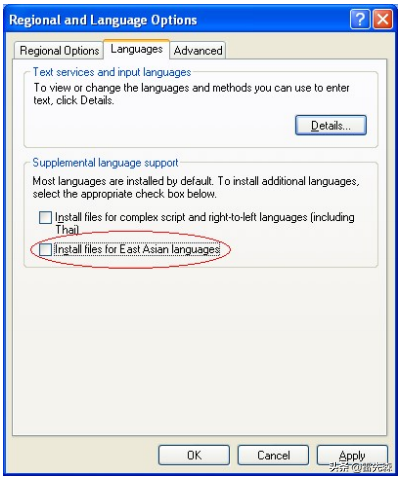
Task: Click the 'Most languages are installed by default' text
Action: pyautogui.click(x=196, y=187)
